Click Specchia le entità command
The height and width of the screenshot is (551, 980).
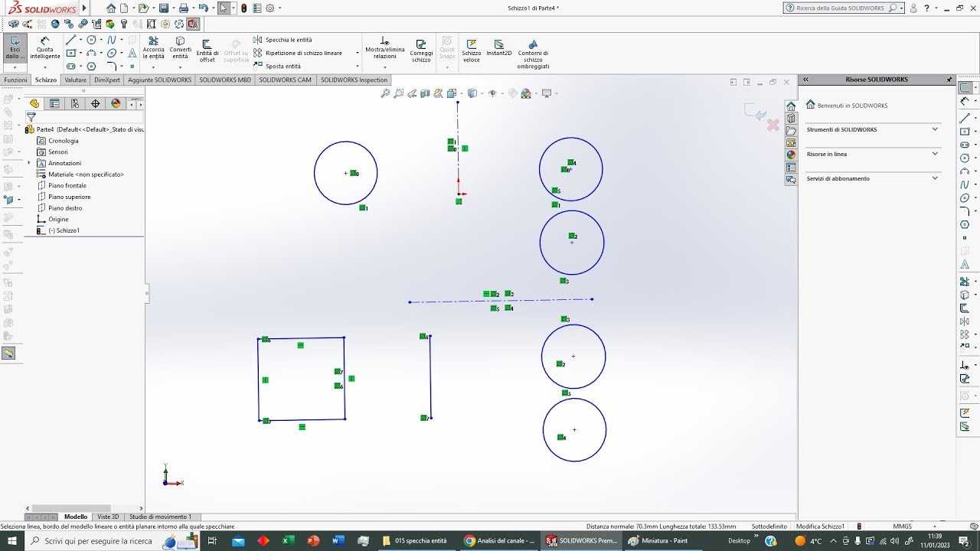[x=283, y=40]
